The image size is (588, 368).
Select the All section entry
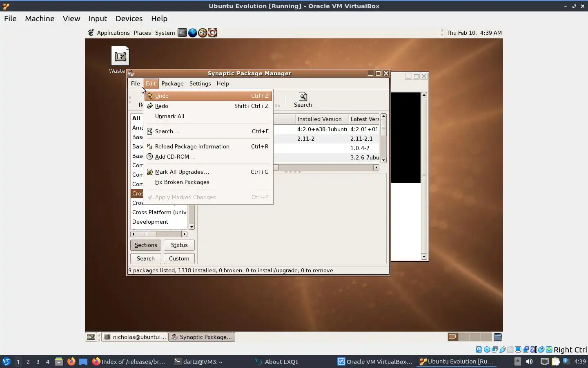[136, 118]
